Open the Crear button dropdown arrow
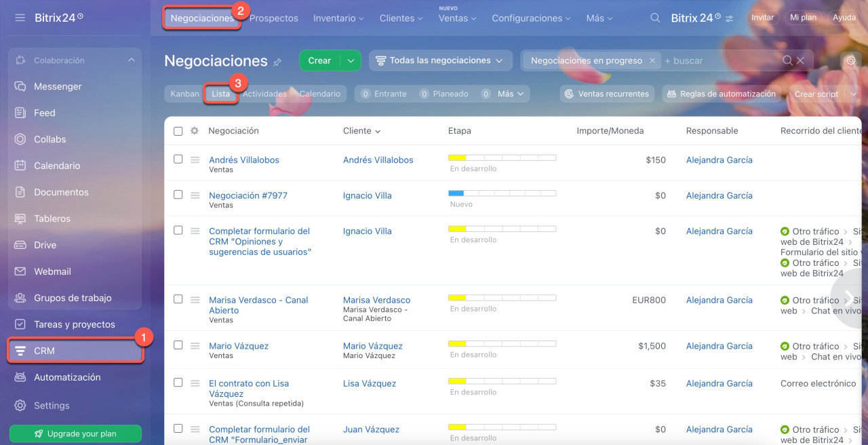The image size is (868, 445). pyautogui.click(x=351, y=60)
